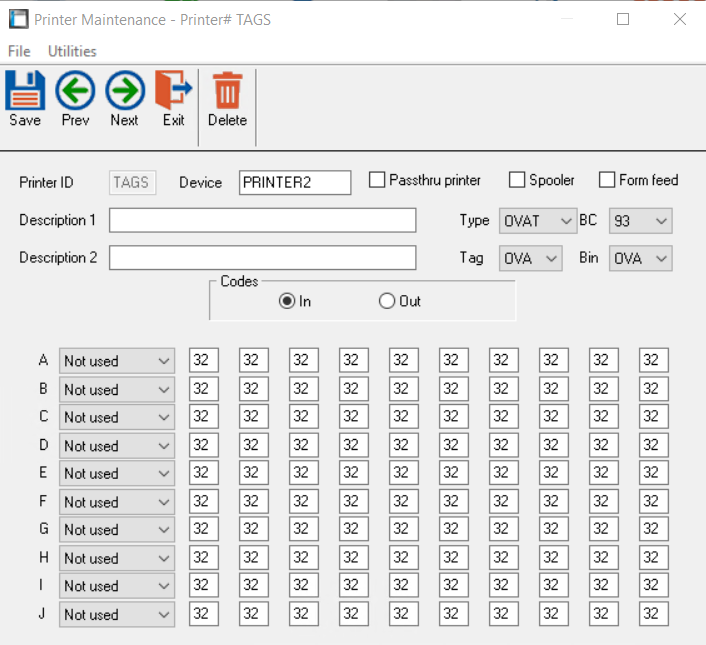Open the Type dropdown showing OVAT
This screenshot has height=645, width=706.
(538, 221)
